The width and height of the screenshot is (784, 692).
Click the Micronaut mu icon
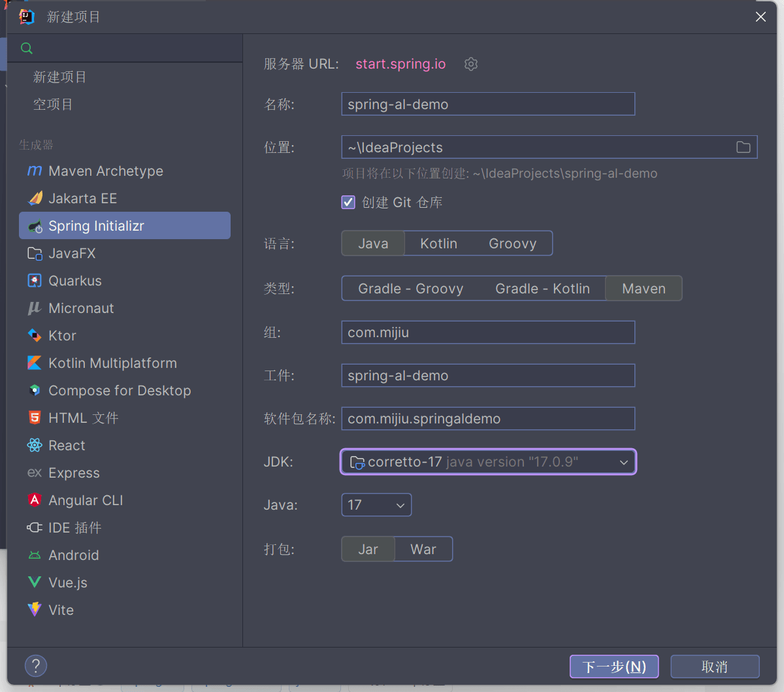[35, 308]
